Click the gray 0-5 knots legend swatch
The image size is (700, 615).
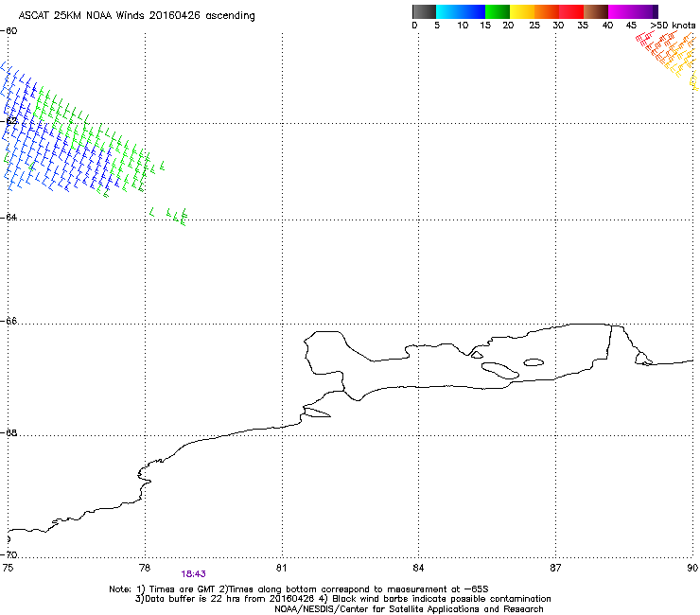(x=424, y=11)
